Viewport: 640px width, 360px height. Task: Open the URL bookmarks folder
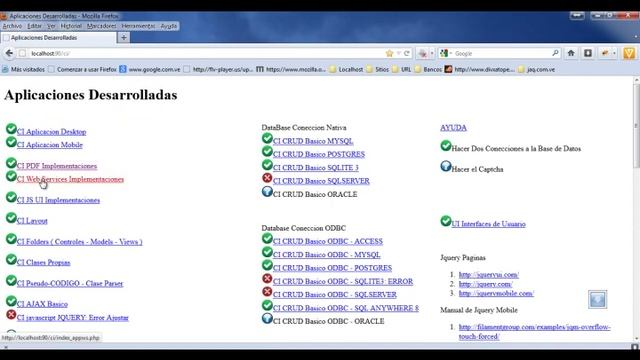coord(402,69)
